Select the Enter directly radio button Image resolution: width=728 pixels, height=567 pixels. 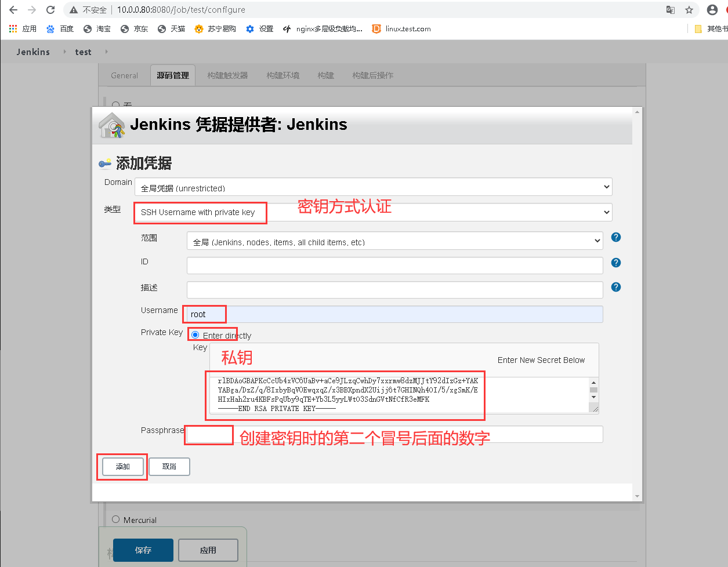(195, 335)
